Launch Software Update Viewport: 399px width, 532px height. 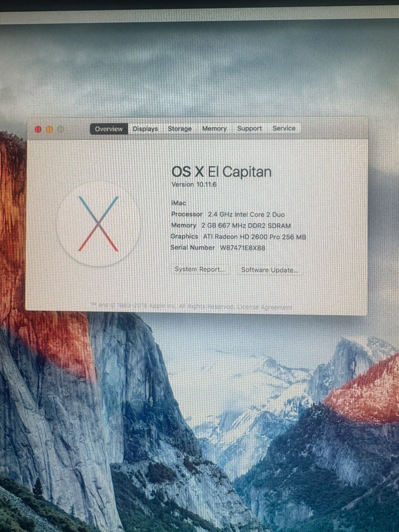coord(269,270)
